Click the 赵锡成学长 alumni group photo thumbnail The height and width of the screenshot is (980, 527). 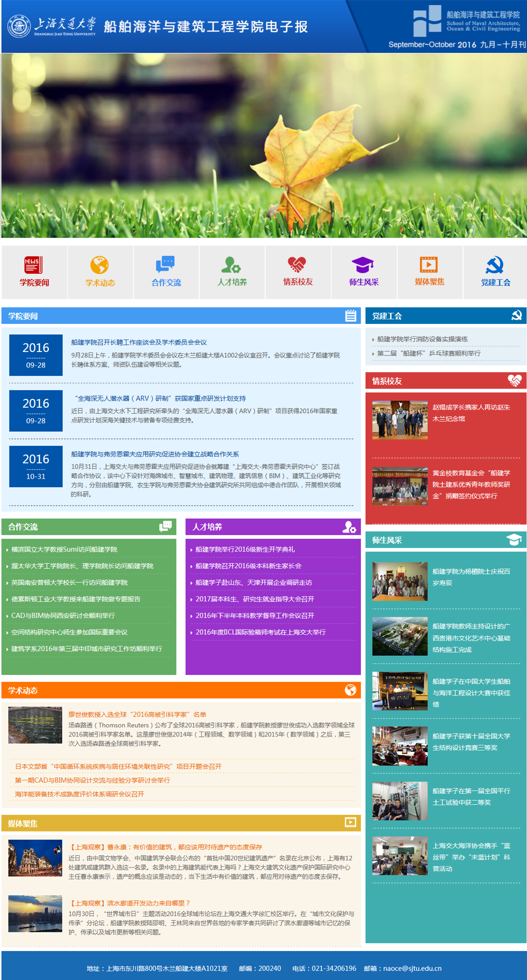click(x=400, y=420)
